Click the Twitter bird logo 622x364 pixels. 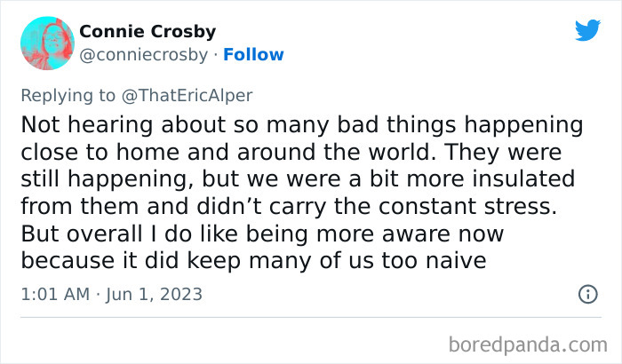[x=587, y=30]
